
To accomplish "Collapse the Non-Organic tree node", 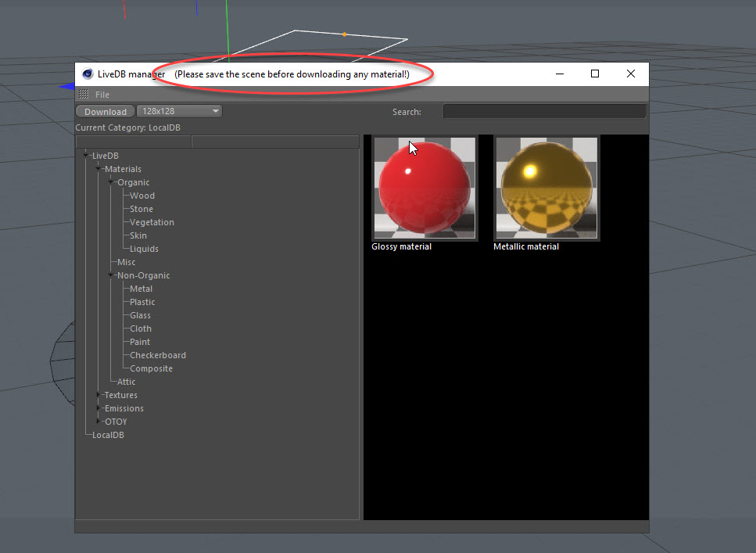I will point(111,275).
